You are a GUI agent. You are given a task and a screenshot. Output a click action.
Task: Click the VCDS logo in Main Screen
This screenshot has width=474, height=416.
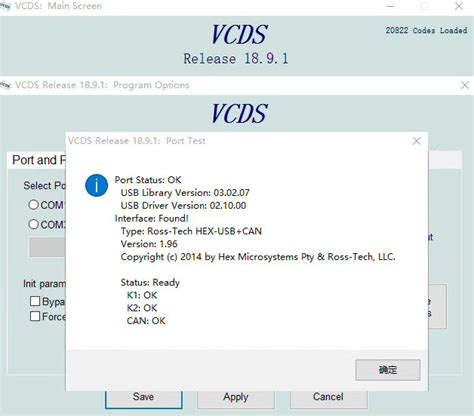click(239, 34)
